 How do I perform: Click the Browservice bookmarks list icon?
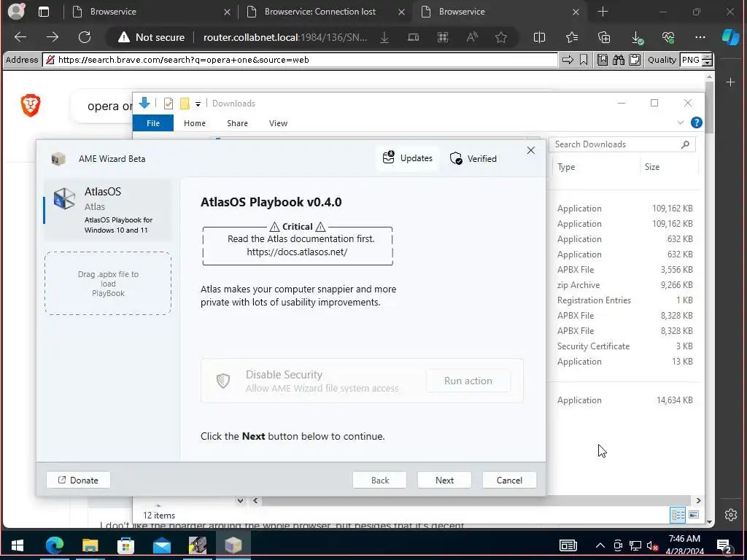[x=602, y=60]
